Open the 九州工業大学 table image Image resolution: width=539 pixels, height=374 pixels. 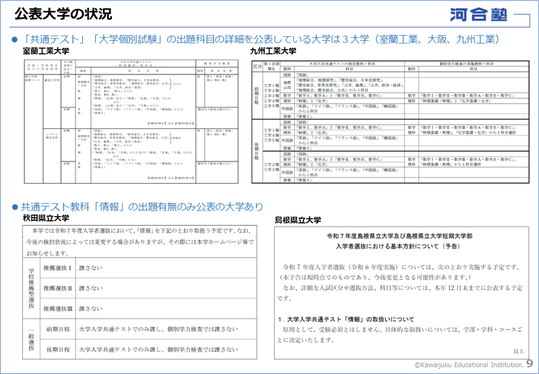coord(390,121)
